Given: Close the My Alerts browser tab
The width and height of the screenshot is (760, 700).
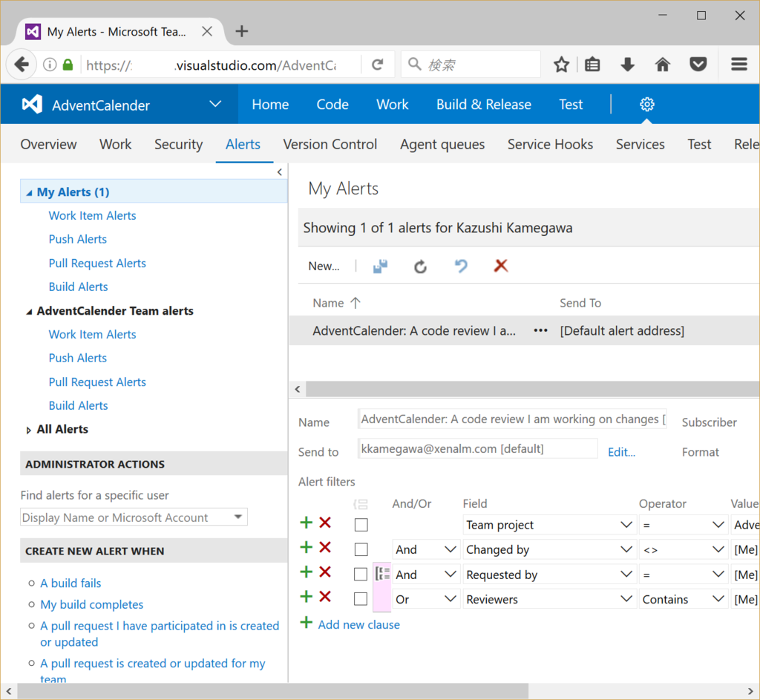Looking at the screenshot, I should point(207,31).
